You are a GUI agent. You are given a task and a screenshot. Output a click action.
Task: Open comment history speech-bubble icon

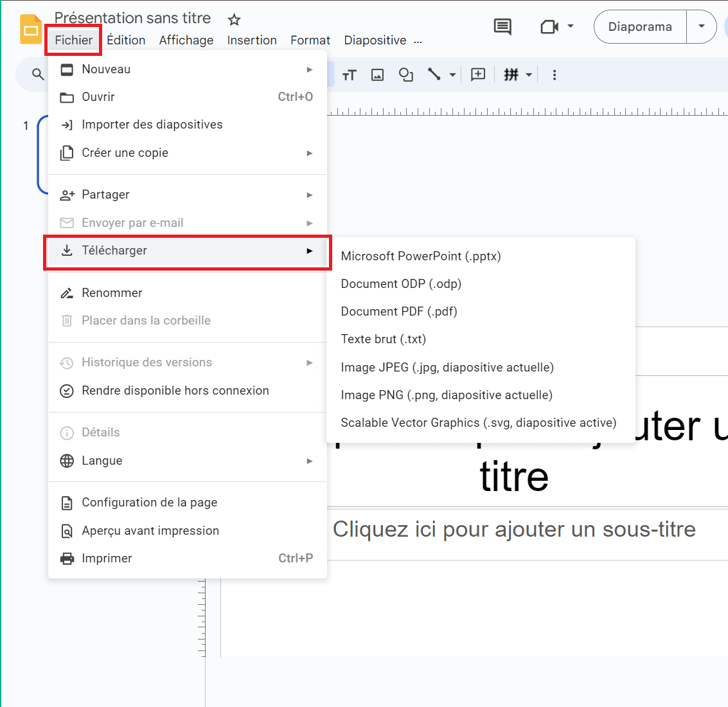(502, 26)
